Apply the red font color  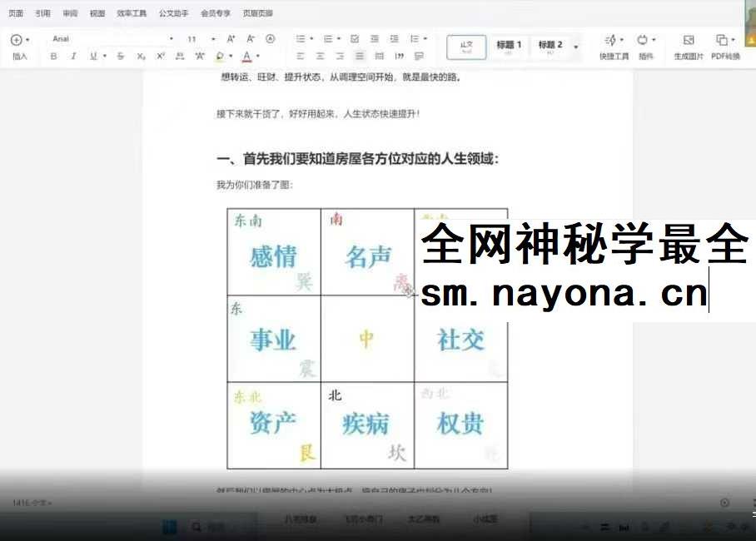pos(246,57)
